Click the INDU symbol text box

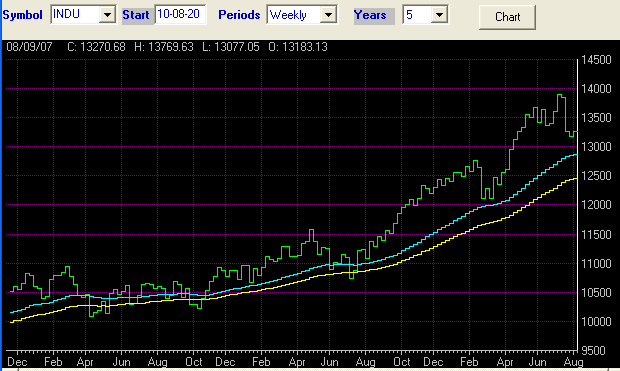pos(75,15)
